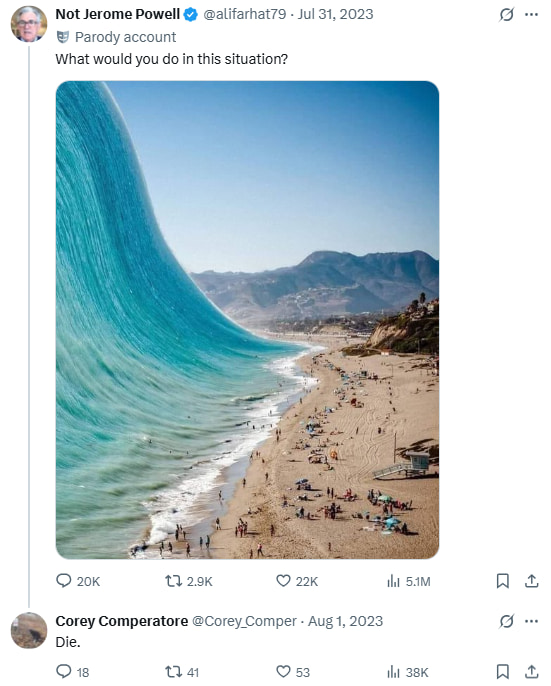
Task: View 38K views on Corey's reply
Action: (x=407, y=672)
